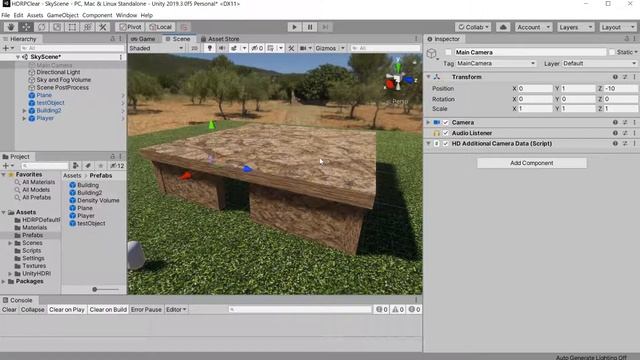This screenshot has height=360, width=640.
Task: Select the Move tool
Action: pyautogui.click(x=26, y=27)
